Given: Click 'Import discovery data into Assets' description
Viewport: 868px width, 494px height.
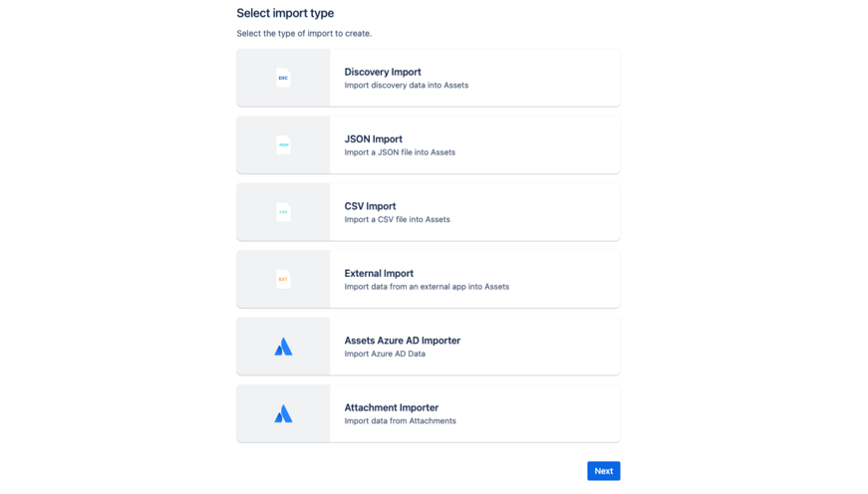Looking at the screenshot, I should pyautogui.click(x=407, y=86).
